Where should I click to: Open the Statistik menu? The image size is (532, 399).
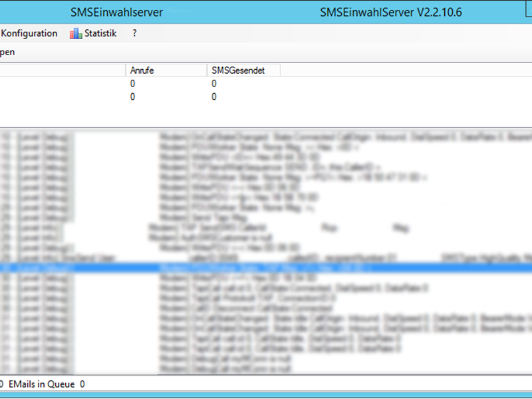click(x=100, y=33)
